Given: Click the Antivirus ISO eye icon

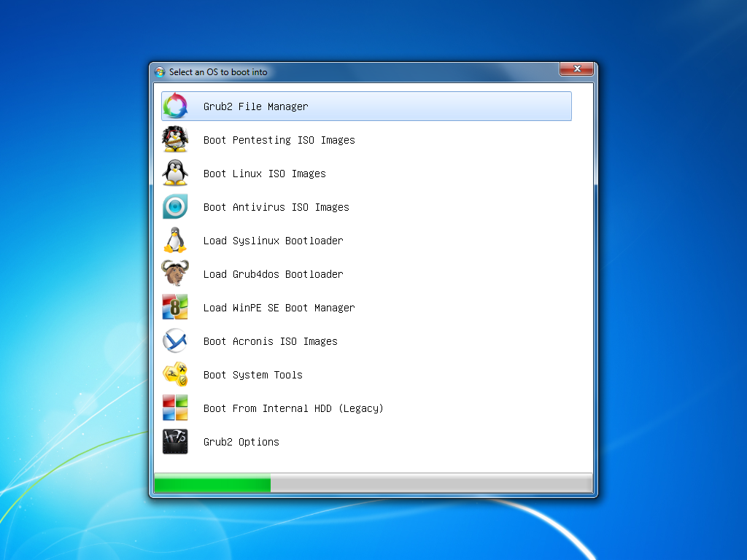Looking at the screenshot, I should pos(175,206).
